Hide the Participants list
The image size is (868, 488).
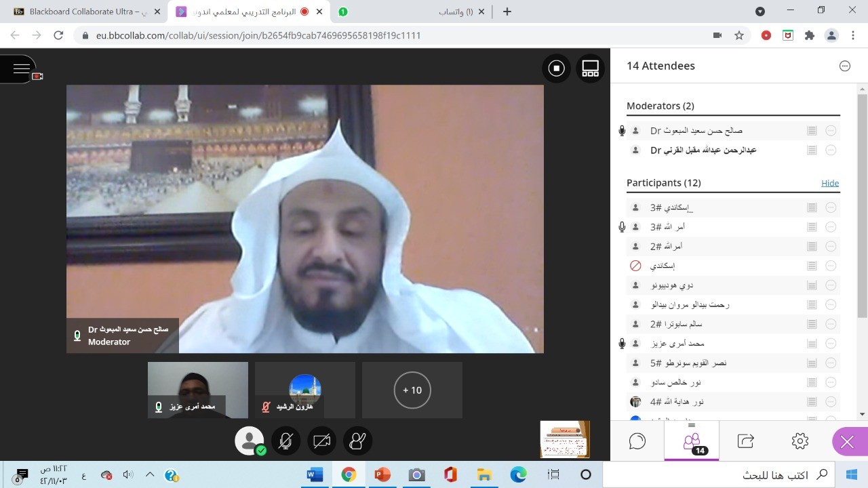(829, 183)
